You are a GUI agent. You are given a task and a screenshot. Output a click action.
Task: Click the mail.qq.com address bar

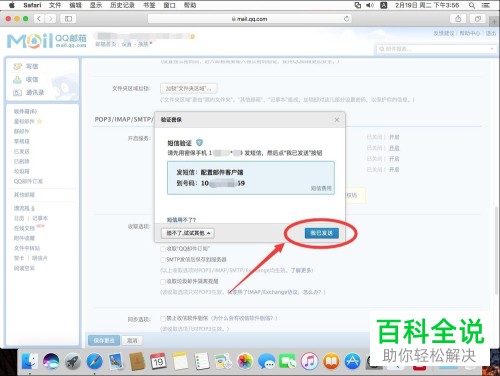pos(249,19)
